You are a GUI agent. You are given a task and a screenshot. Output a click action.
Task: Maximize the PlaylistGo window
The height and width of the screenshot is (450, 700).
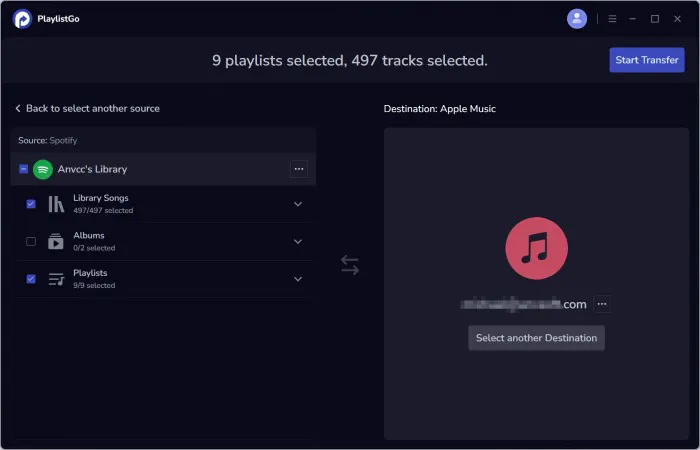655,19
